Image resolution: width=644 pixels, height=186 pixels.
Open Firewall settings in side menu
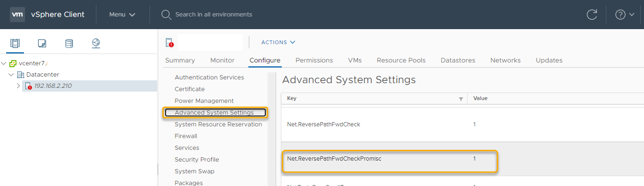pyautogui.click(x=186, y=136)
